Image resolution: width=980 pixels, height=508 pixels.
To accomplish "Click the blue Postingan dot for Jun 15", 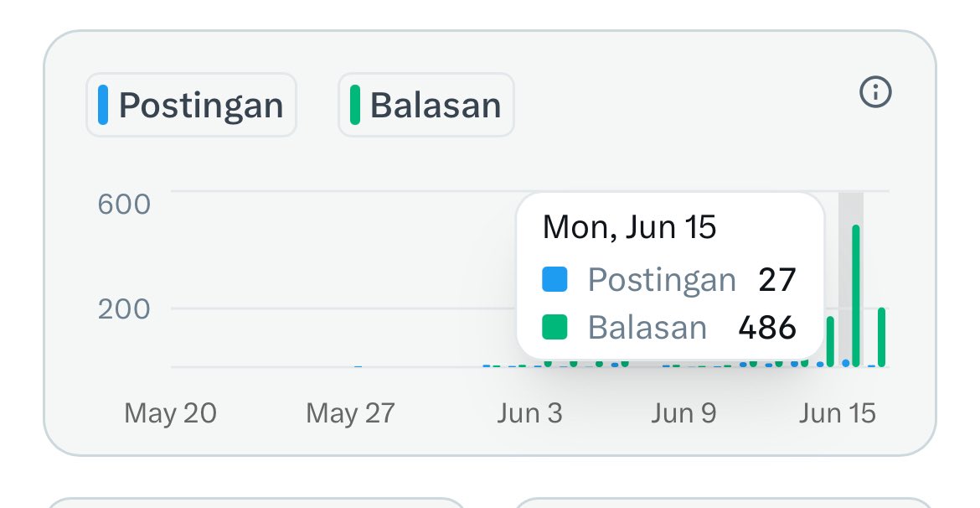I will [x=846, y=363].
